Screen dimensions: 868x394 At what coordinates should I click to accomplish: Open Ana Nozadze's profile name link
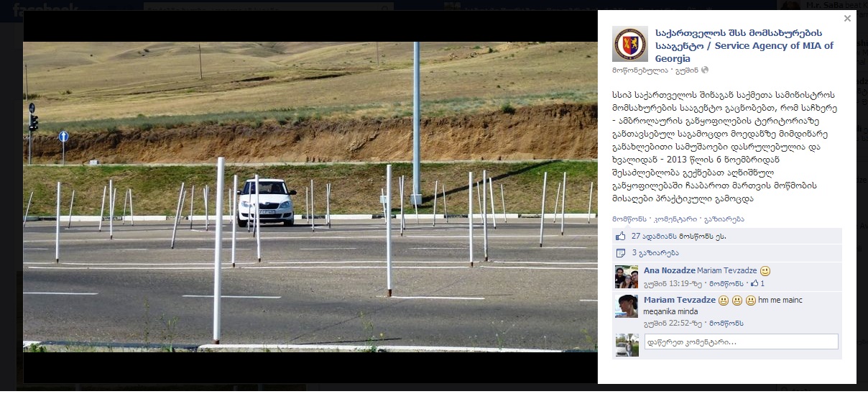coord(669,271)
